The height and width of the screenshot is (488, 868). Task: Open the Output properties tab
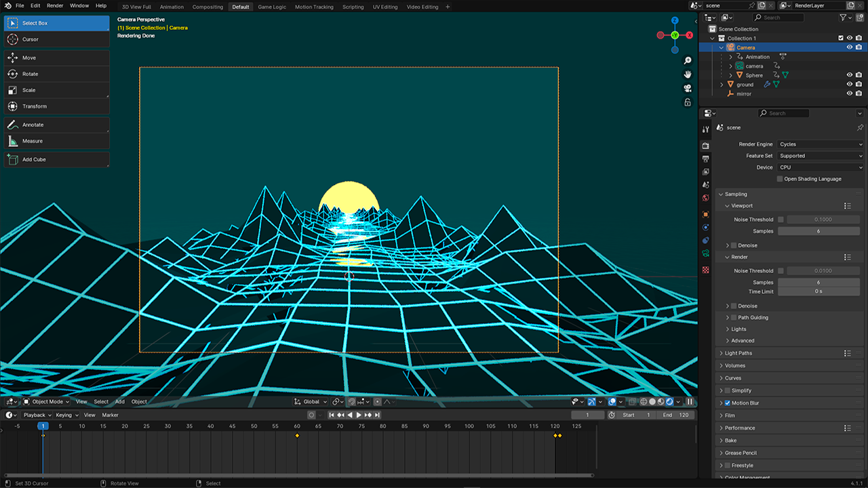tap(706, 159)
